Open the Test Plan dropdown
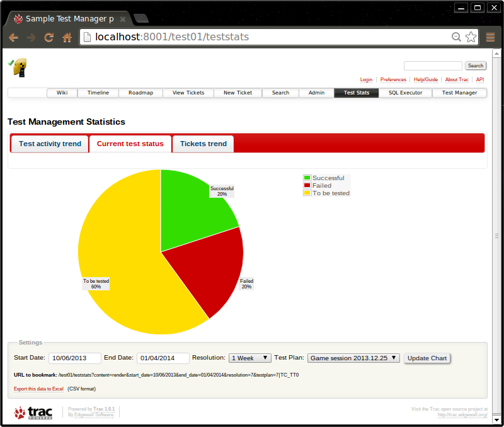Screen dimensions: 504x427 [x=353, y=357]
